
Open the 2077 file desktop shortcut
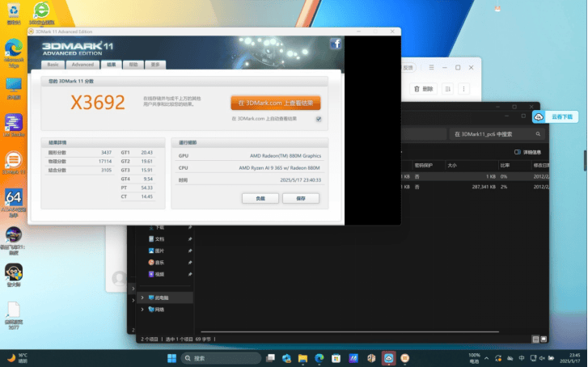[14, 315]
